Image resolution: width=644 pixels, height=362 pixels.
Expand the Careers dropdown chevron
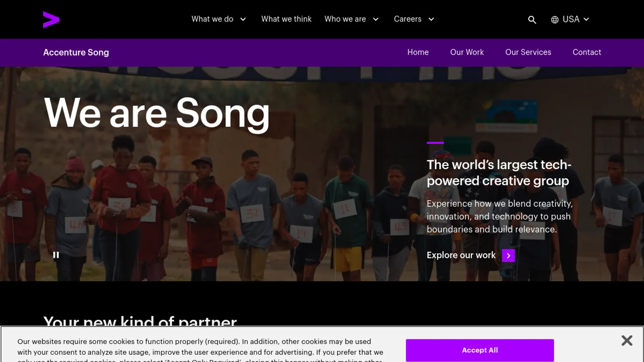(x=431, y=19)
